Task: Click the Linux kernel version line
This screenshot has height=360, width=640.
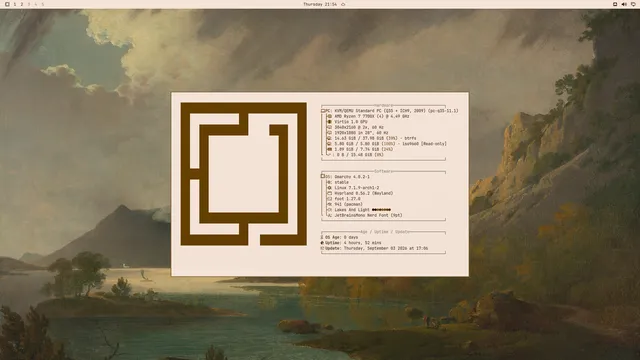Action: click(353, 188)
